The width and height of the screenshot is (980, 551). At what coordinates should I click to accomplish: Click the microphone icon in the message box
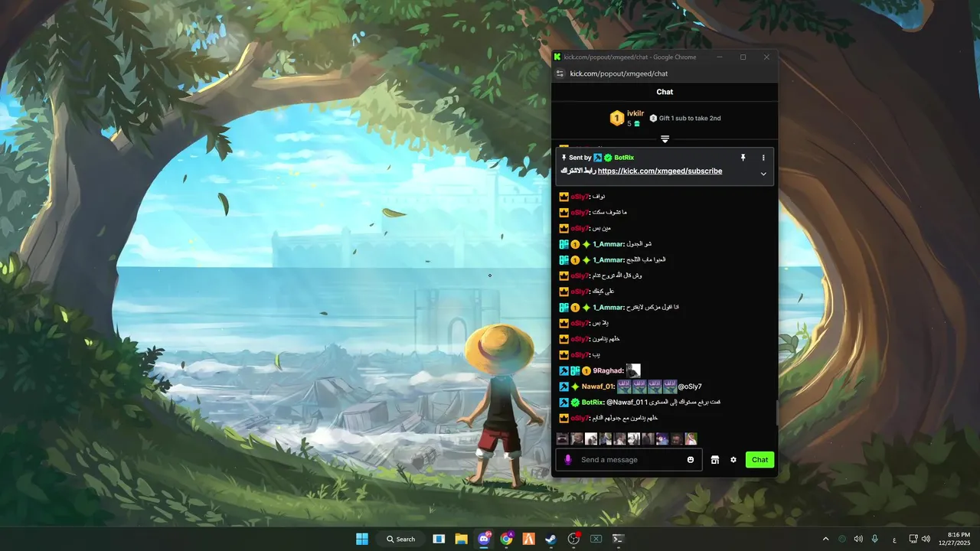(568, 460)
